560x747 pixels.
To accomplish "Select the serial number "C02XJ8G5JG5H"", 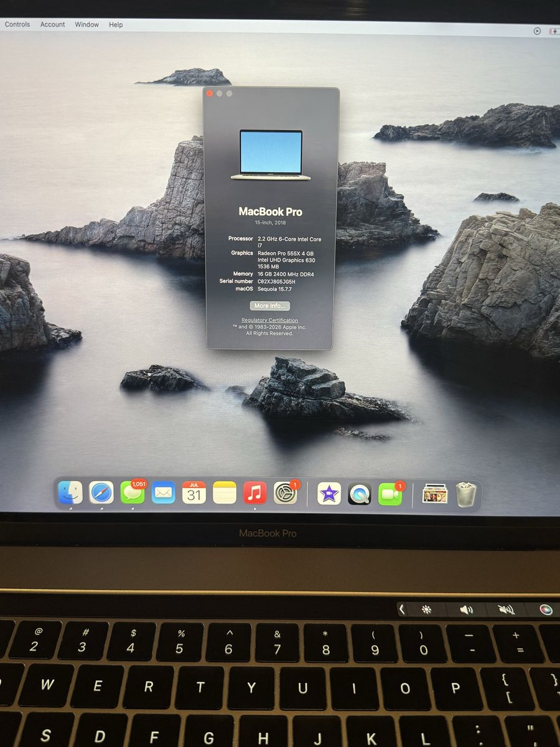I will tap(276, 281).
